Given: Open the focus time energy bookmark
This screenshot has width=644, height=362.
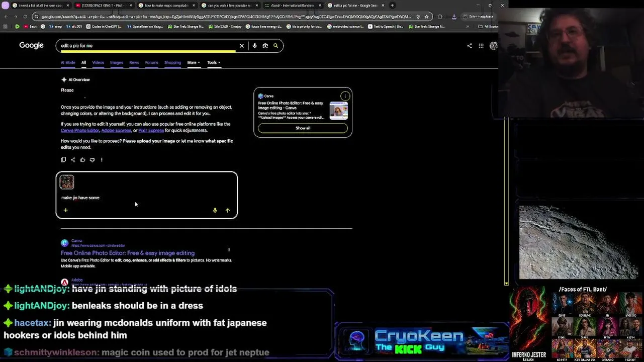Looking at the screenshot, I should (x=264, y=26).
